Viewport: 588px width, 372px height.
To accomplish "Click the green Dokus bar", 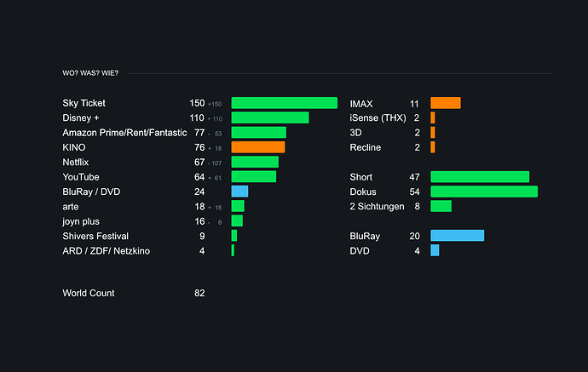I will pyautogui.click(x=484, y=192).
